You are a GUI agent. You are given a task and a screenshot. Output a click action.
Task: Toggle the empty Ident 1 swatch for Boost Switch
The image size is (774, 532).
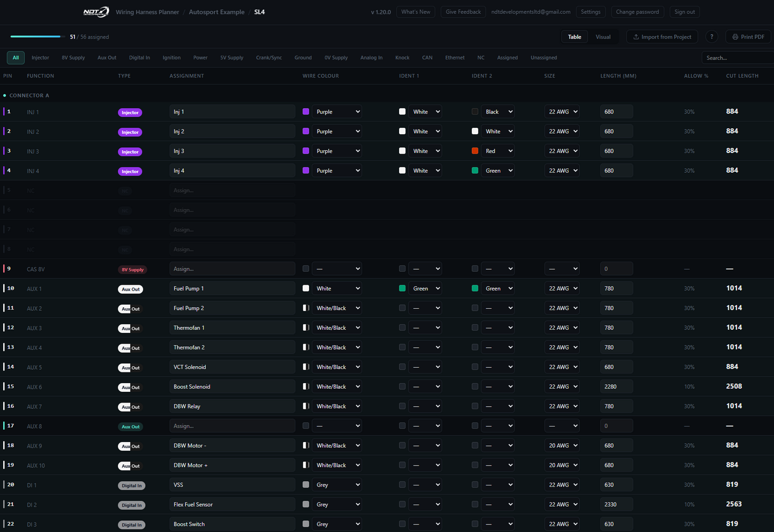(x=402, y=524)
